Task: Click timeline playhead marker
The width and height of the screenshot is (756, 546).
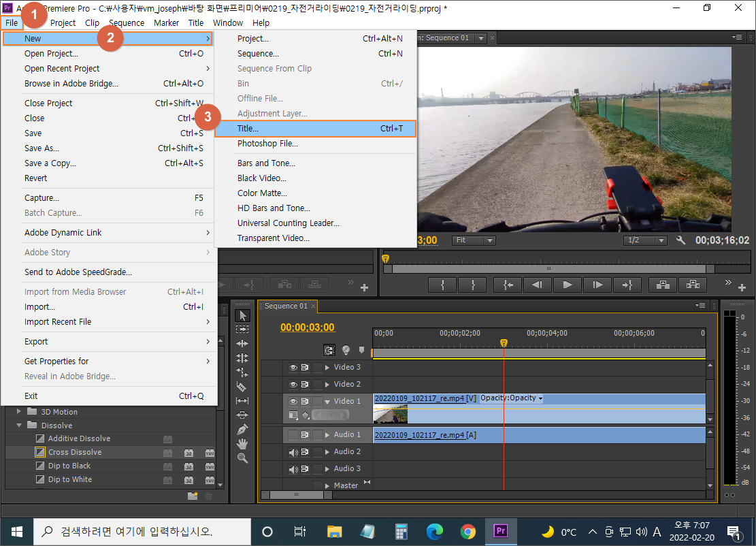Action: pos(504,343)
